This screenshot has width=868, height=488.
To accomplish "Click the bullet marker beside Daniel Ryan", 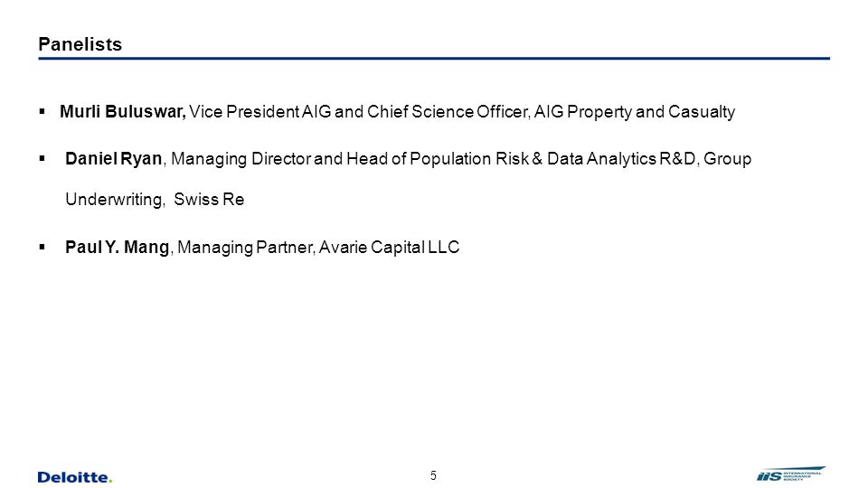I will tap(42, 159).
